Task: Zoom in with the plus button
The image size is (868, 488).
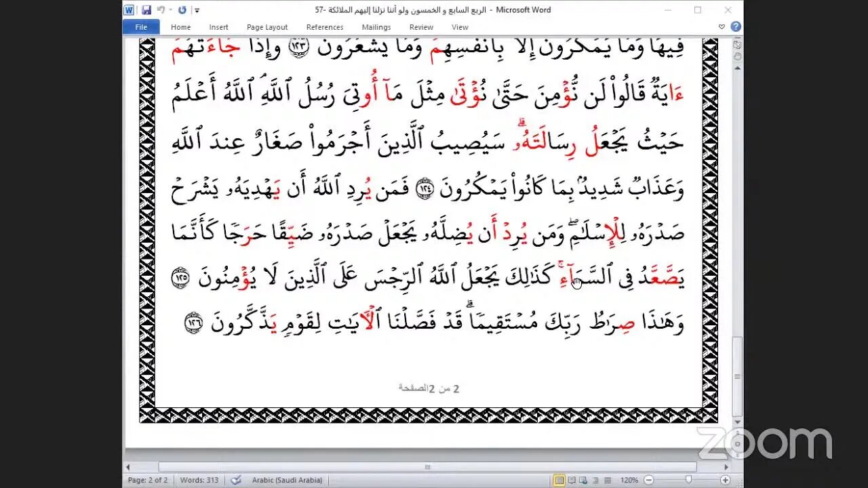Action: click(x=725, y=480)
